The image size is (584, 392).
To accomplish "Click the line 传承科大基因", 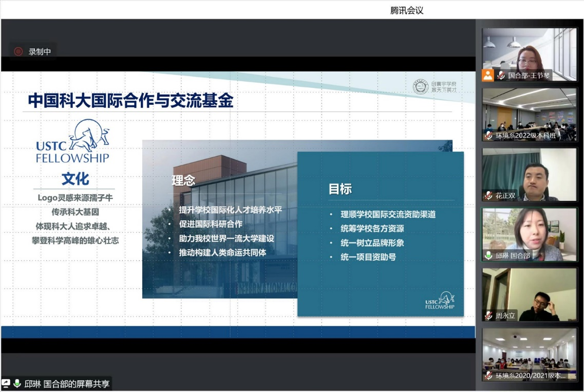I will 75,212.
